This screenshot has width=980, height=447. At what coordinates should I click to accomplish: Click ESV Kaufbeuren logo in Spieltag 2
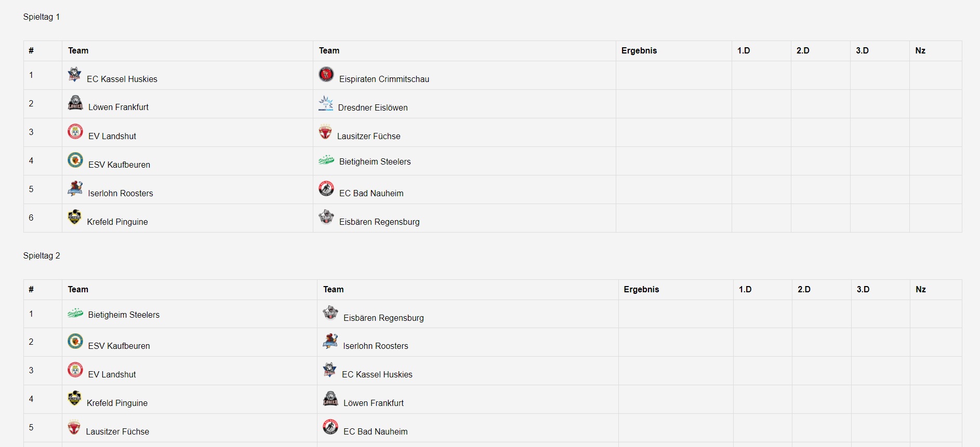click(x=75, y=341)
